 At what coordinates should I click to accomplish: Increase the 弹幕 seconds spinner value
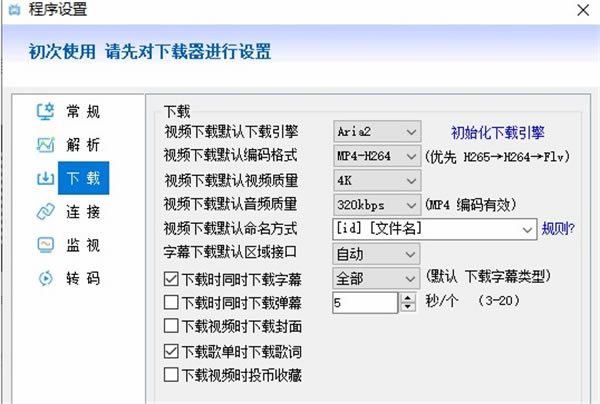pyautogui.click(x=406, y=297)
